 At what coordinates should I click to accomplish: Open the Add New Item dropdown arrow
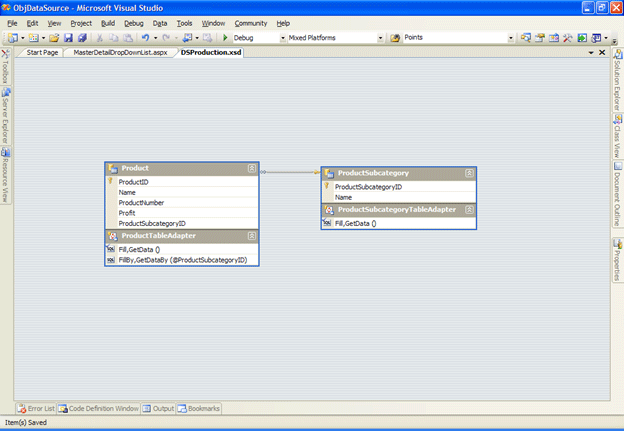tap(43, 38)
